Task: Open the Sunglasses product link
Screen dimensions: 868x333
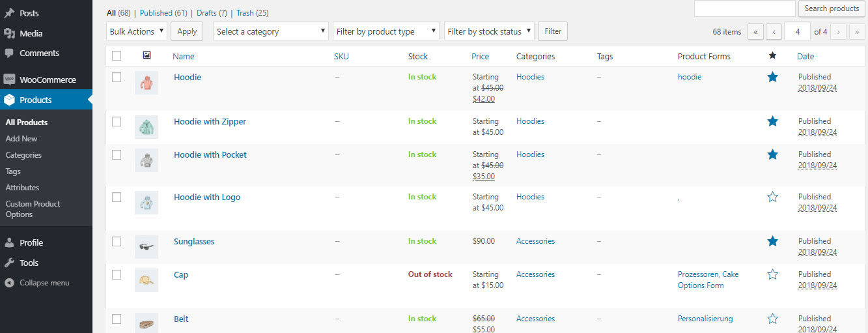Action: click(x=194, y=241)
